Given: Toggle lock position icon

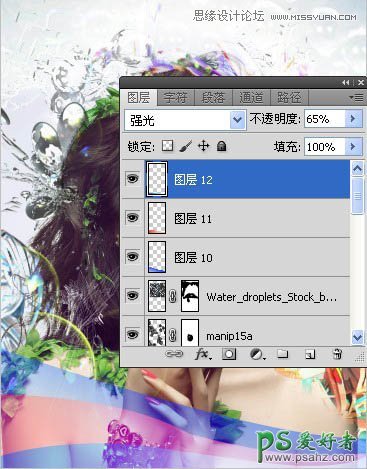Looking at the screenshot, I should [x=203, y=146].
